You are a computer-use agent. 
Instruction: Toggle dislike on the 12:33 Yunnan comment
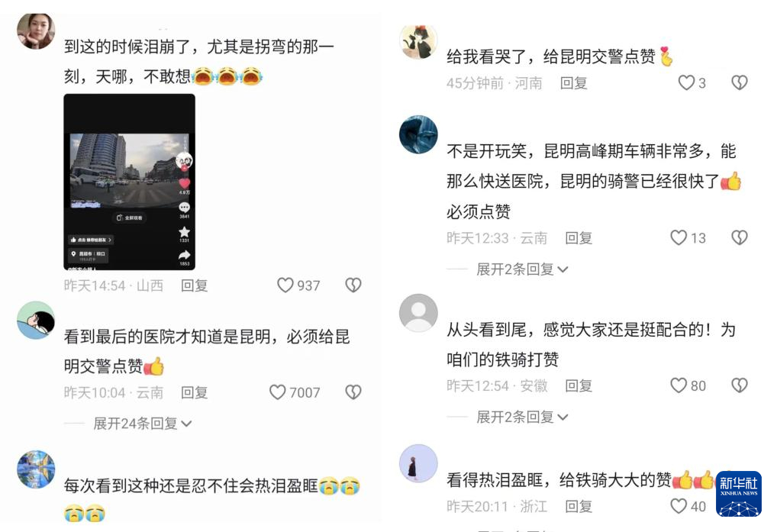point(740,238)
